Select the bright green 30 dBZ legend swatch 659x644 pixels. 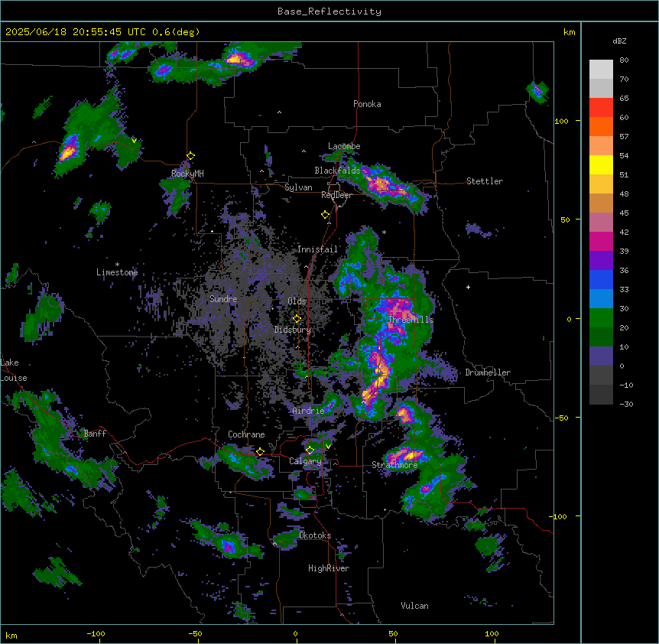point(601,318)
